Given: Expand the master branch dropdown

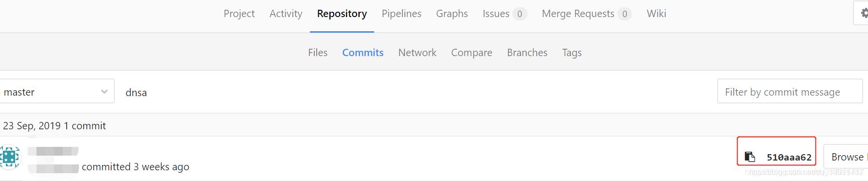Looking at the screenshot, I should tap(56, 91).
